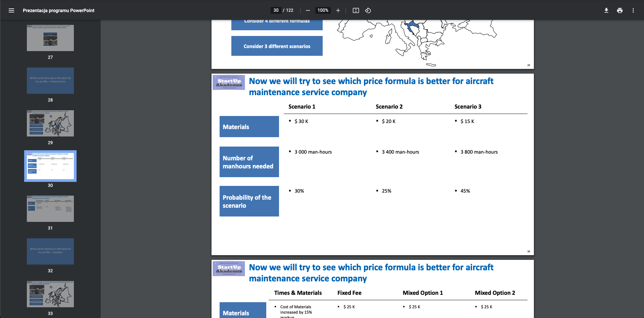The width and height of the screenshot is (644, 318).
Task: Click the 'Scenario 1' column header
Action: click(302, 107)
